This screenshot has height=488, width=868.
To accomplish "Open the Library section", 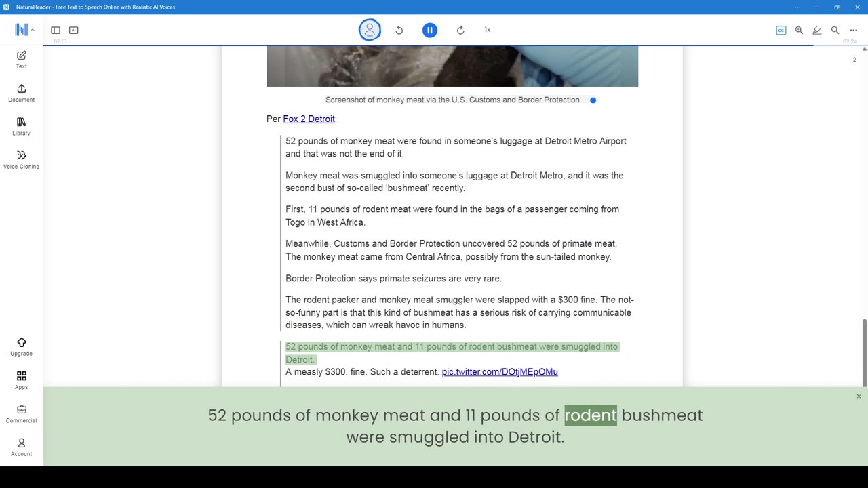I will 22,126.
